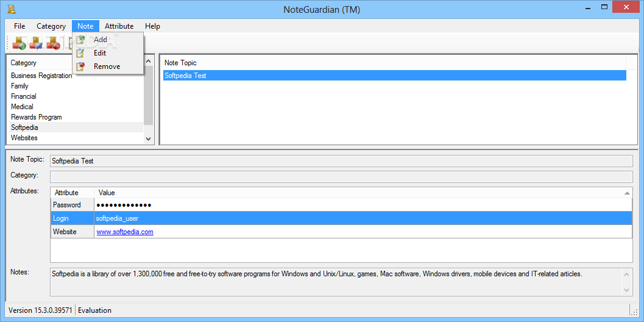
Task: Open the Help menu
Action: pos(152,26)
